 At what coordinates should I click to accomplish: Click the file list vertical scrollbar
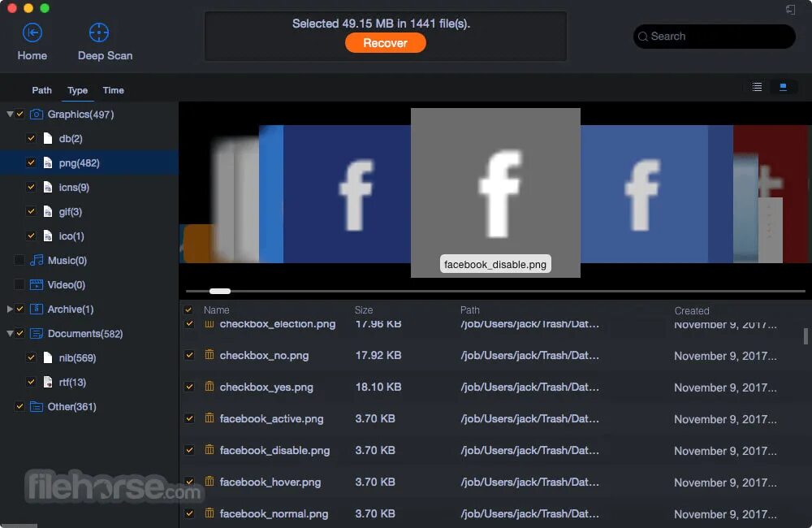click(x=806, y=335)
